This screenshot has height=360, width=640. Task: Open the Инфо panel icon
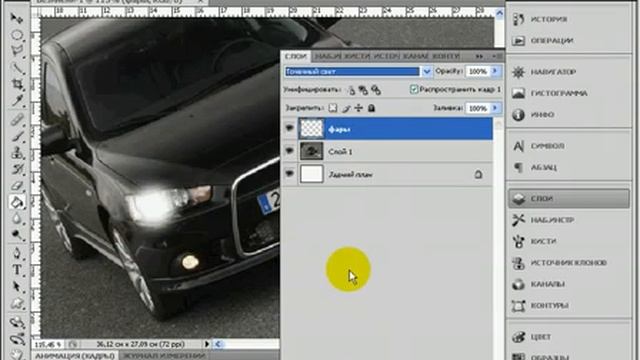pos(518,115)
